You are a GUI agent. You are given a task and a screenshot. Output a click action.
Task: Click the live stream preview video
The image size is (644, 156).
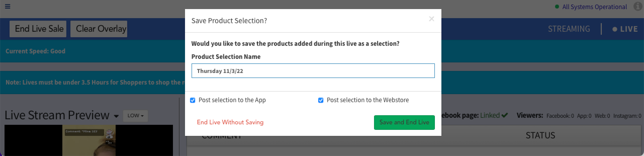coord(89,140)
